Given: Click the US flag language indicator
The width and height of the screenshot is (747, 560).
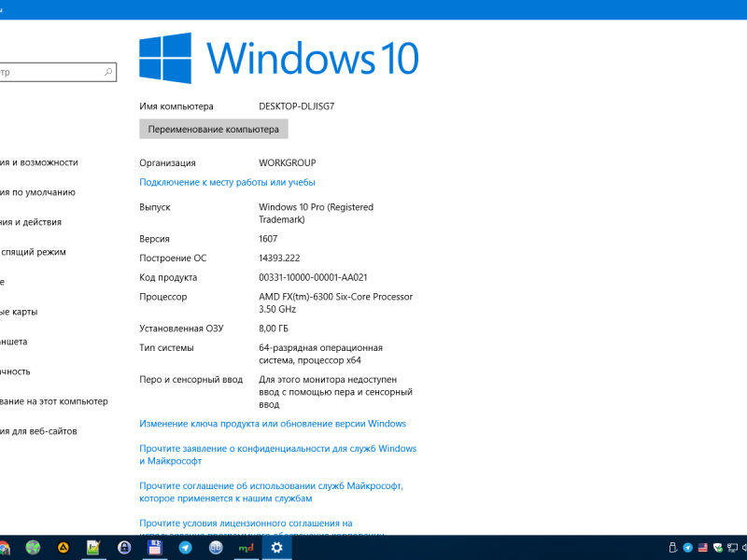Looking at the screenshot, I should (703, 548).
